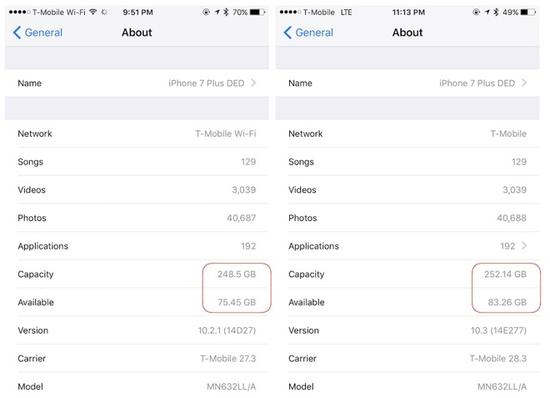Viewport: 550px width, 398px height.
Task: Tap battery icon showing 49%
Action: point(528,12)
